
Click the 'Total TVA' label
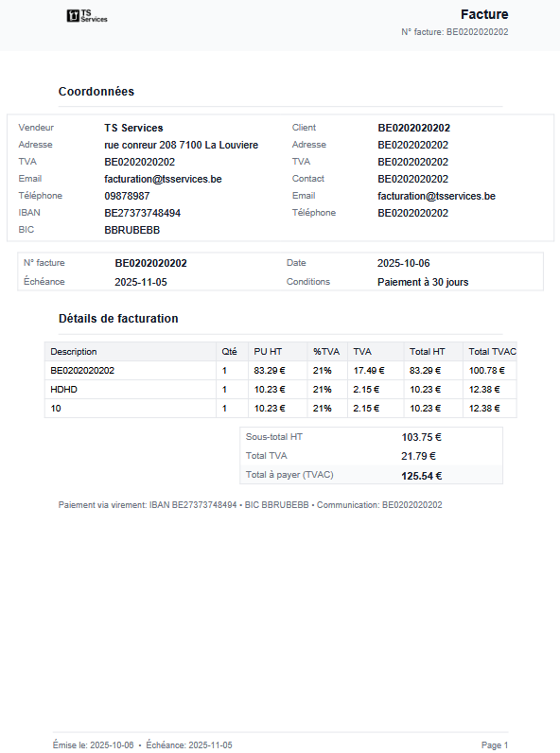[x=266, y=455]
